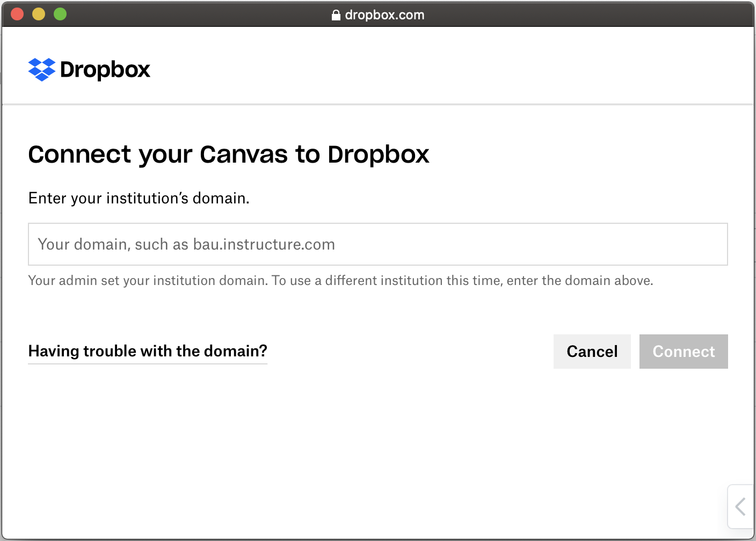Click the padlock icon in title bar

point(336,15)
